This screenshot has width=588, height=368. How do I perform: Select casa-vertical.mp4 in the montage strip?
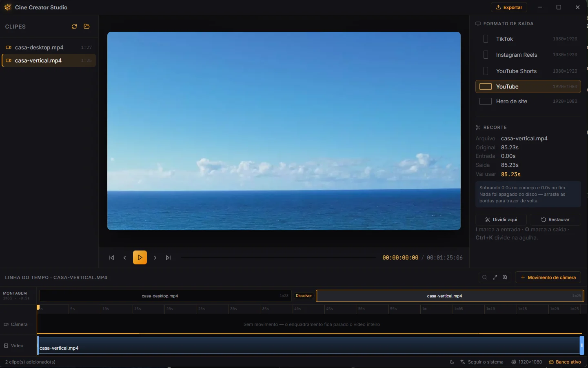pyautogui.click(x=450, y=296)
